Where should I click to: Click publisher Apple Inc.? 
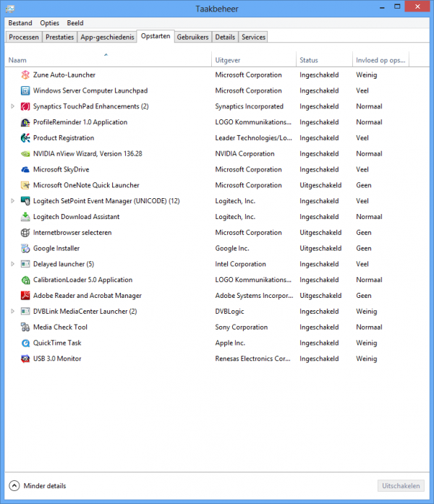pos(230,343)
